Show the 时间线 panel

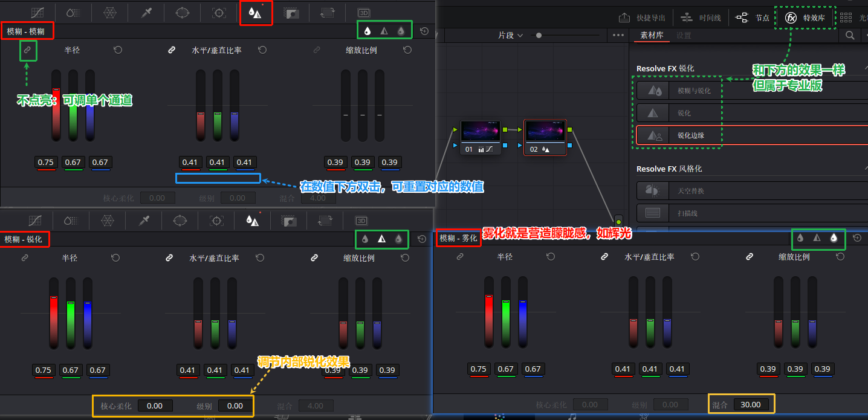click(701, 18)
